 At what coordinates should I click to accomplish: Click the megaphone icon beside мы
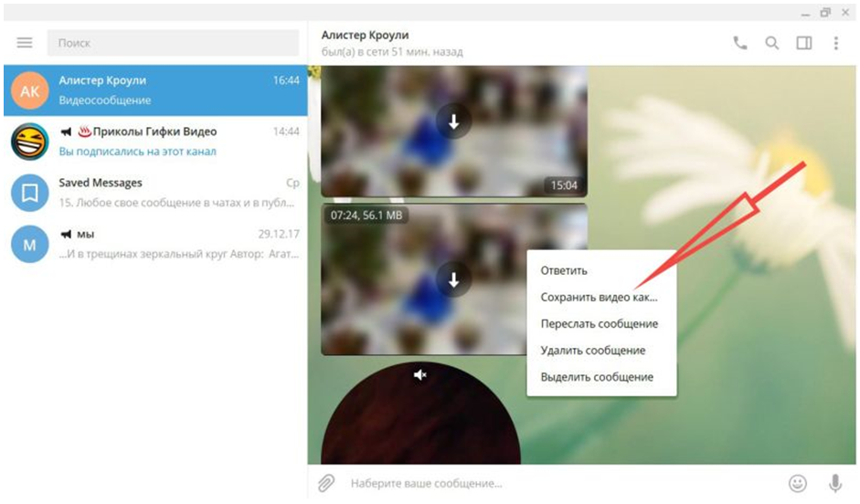[66, 234]
